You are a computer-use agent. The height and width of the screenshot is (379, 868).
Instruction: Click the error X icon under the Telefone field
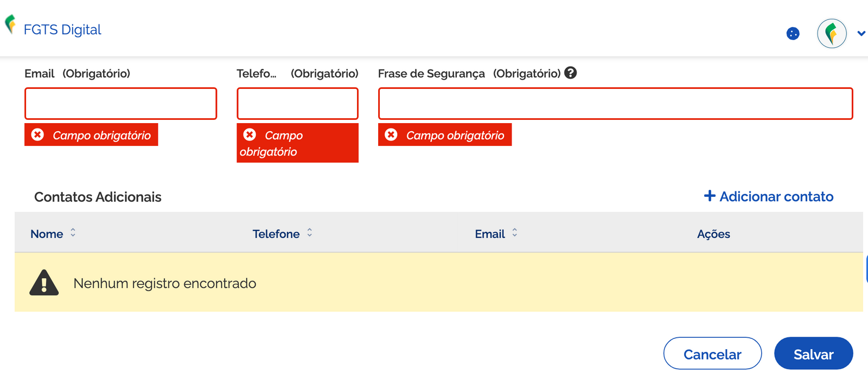pos(250,134)
